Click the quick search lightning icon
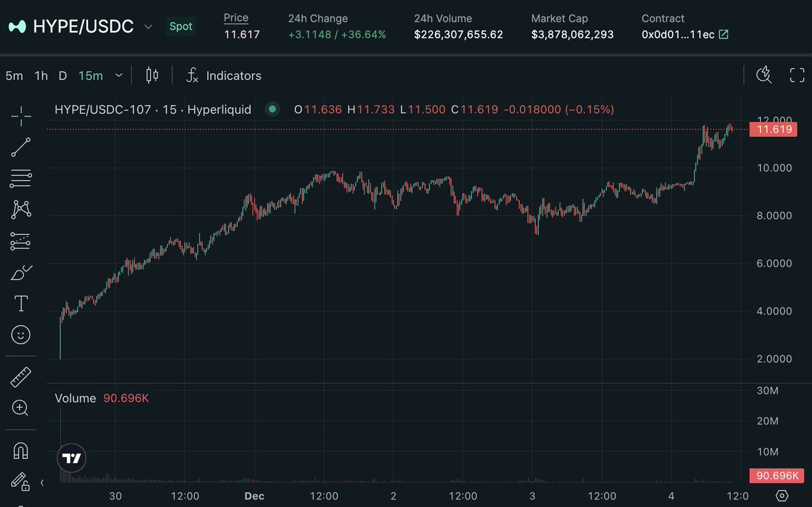 point(764,75)
